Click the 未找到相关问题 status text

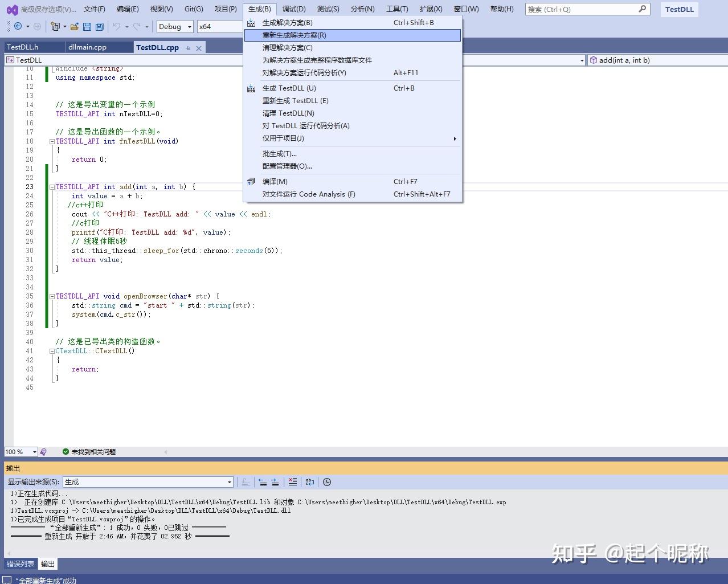pyautogui.click(x=93, y=452)
